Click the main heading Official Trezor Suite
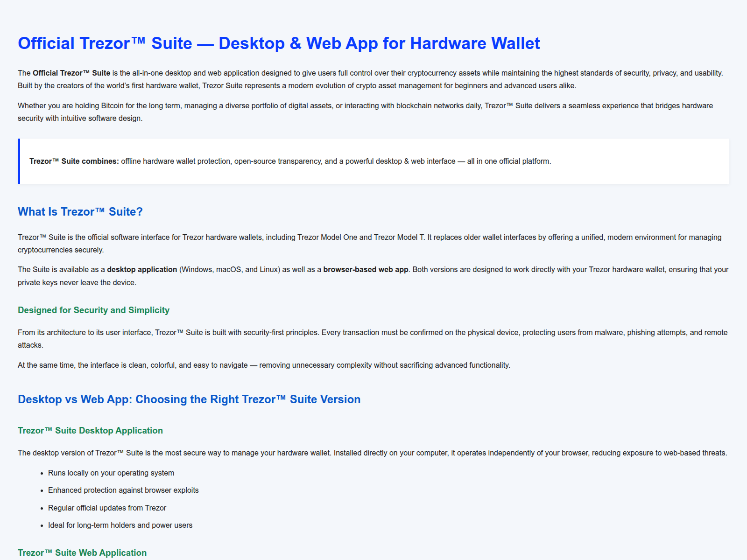The image size is (747, 560). tap(278, 43)
